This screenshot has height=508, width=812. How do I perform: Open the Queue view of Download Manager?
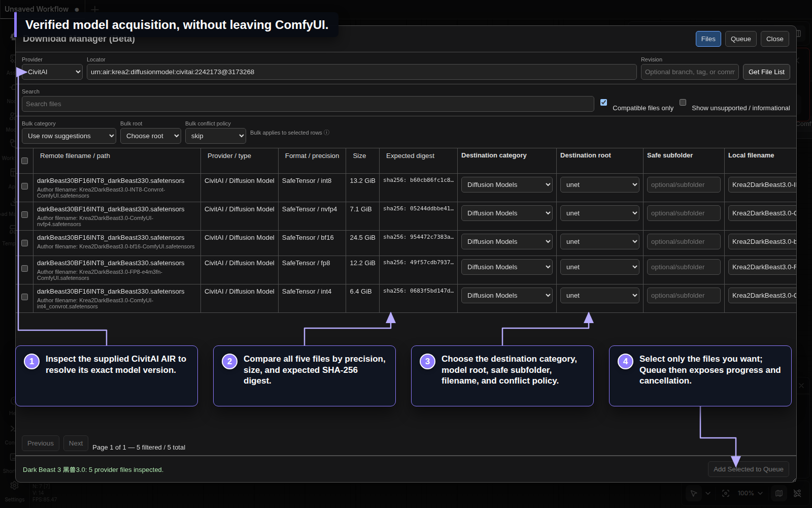740,39
